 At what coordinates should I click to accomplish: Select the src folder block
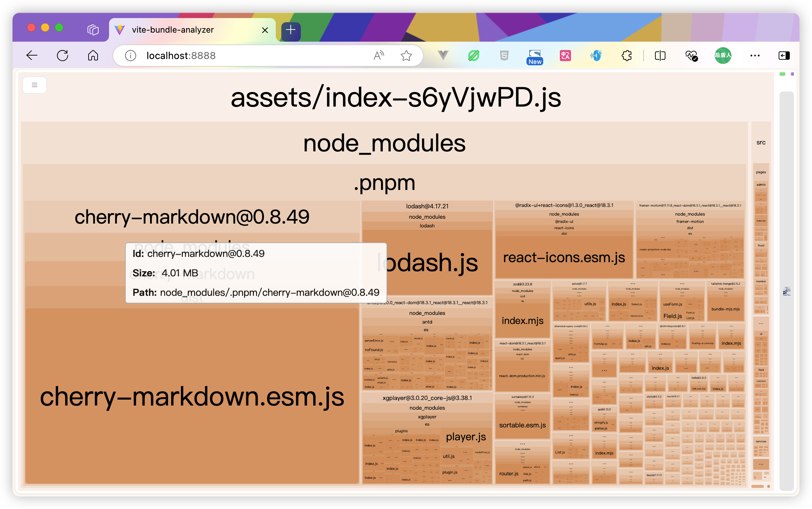761,142
